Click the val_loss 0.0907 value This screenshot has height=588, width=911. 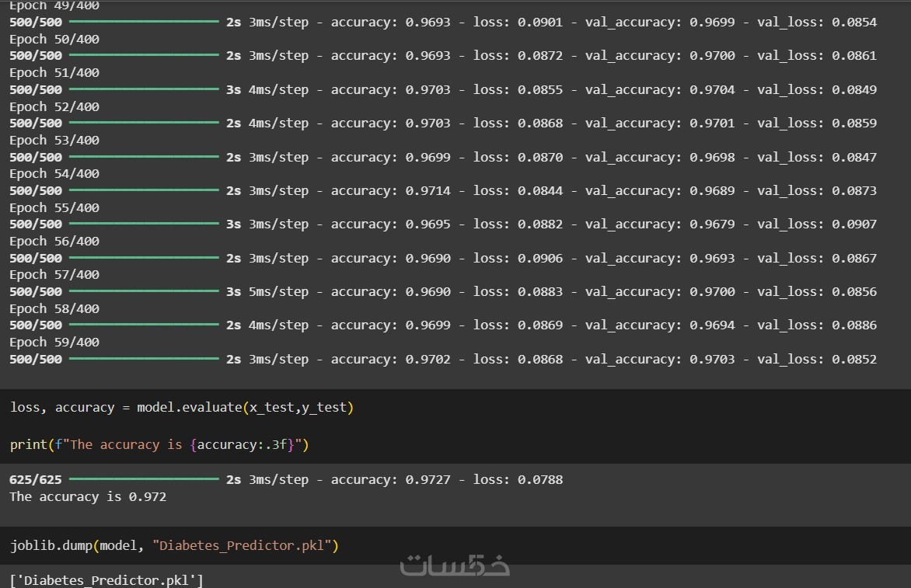tap(853, 224)
